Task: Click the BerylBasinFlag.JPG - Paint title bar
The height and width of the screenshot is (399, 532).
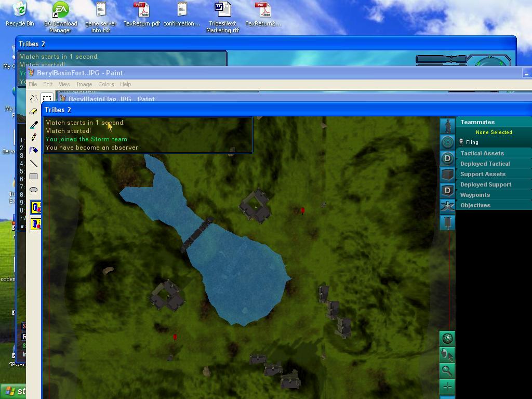Action: (294, 98)
